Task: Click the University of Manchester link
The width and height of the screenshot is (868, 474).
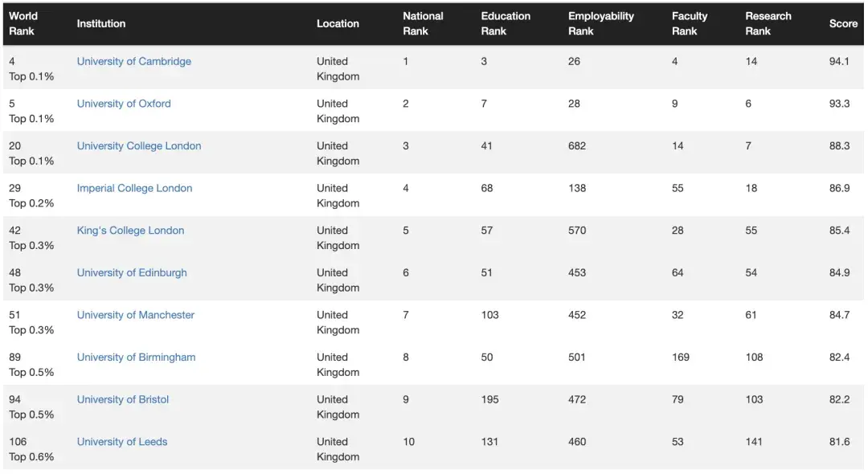Action: tap(136, 316)
